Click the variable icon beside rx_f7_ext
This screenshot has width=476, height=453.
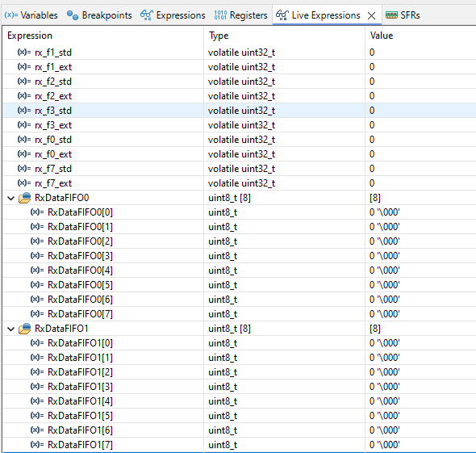point(24,183)
